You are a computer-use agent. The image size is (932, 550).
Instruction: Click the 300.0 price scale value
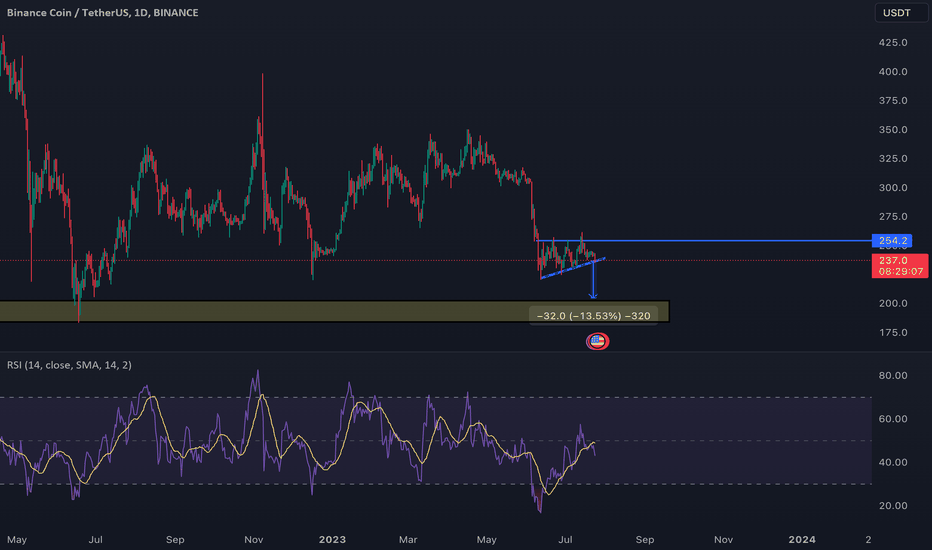coord(893,188)
